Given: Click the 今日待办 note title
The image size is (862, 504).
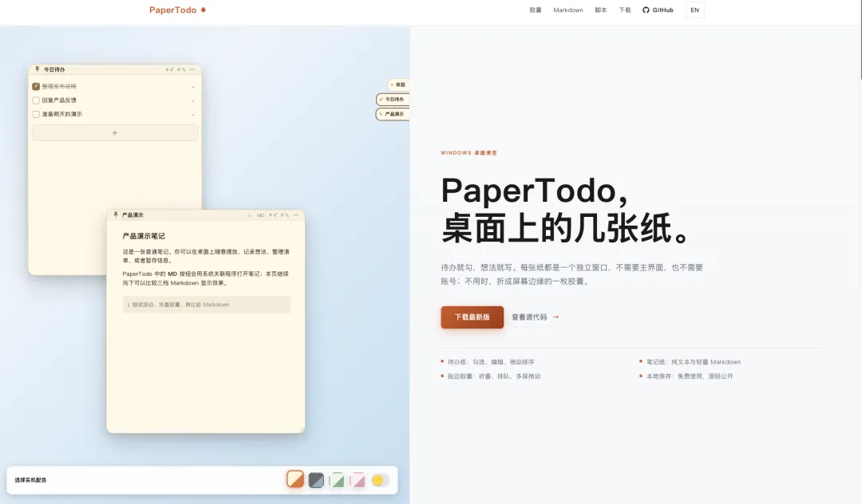Looking at the screenshot, I should [54, 69].
